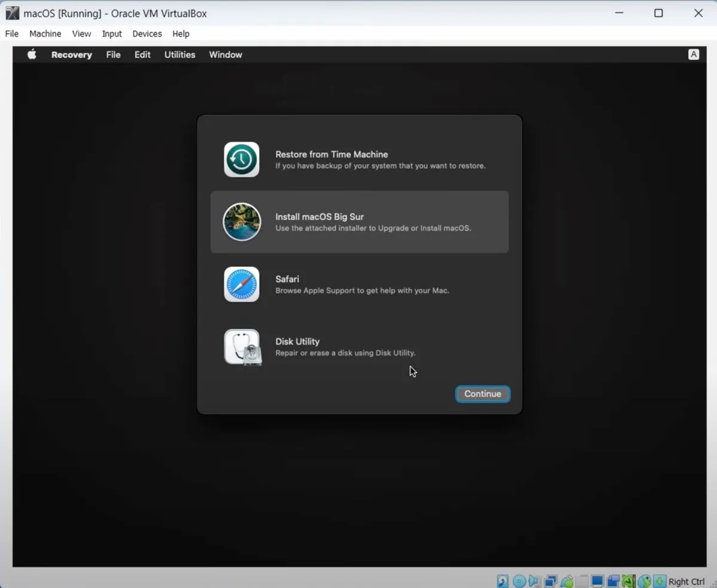Screen dimensions: 717x588
Task: Open the Recovery menu
Action: point(72,54)
